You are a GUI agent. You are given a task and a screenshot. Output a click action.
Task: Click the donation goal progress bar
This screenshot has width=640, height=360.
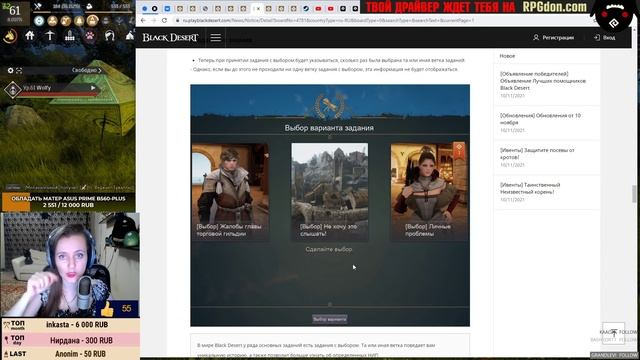(x=69, y=202)
